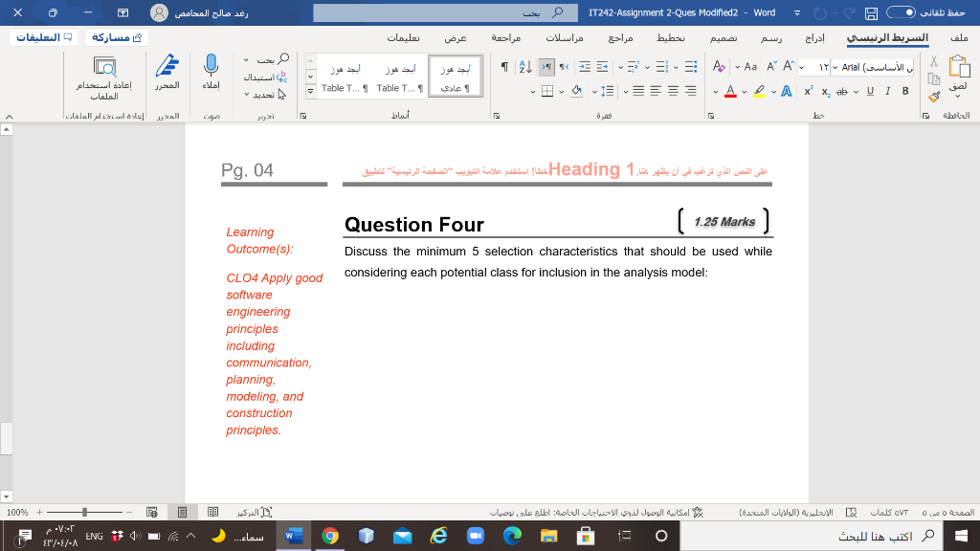This screenshot has width=980, height=551.
Task: Click the Sort A-Z icon
Action: [525, 66]
